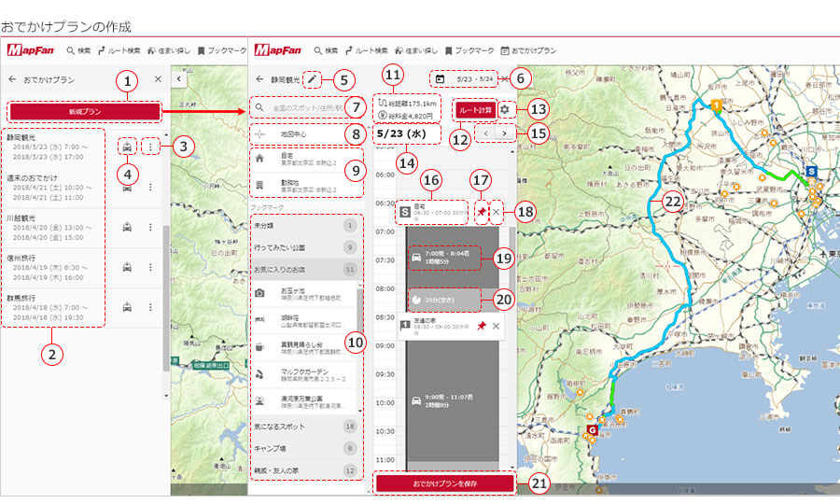Toggle pin on 友達の家 timeline card
The width and height of the screenshot is (840, 504).
pyautogui.click(x=481, y=326)
